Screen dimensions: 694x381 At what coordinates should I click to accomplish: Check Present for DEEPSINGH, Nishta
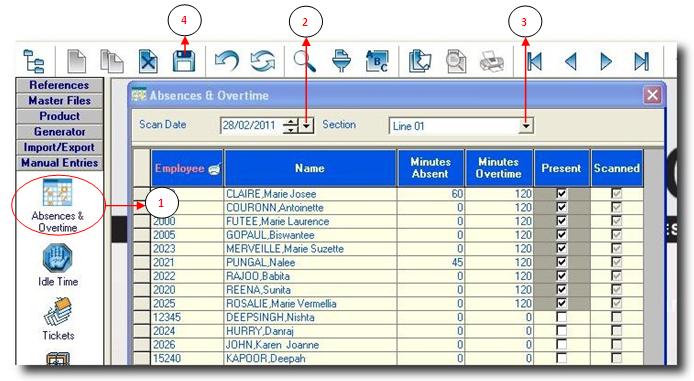(x=562, y=317)
